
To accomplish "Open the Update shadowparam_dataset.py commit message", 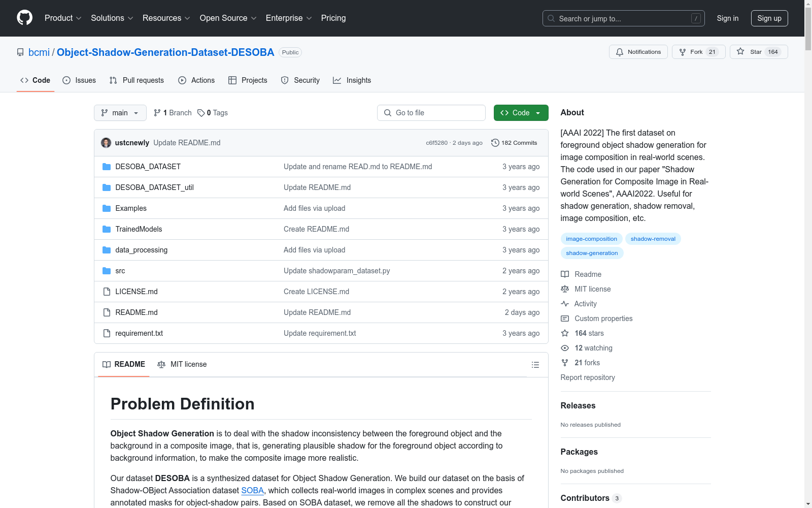I will click(336, 271).
